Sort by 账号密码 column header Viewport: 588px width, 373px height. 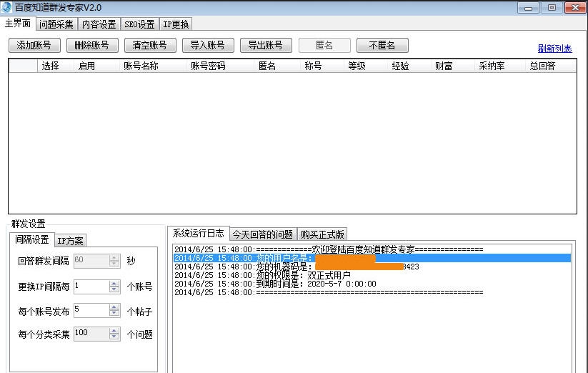219,66
